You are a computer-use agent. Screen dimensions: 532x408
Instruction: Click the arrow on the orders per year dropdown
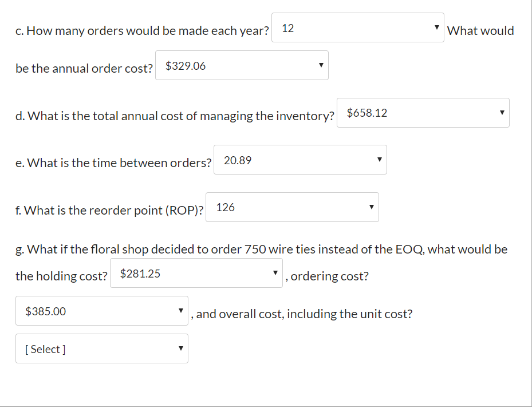click(436, 27)
